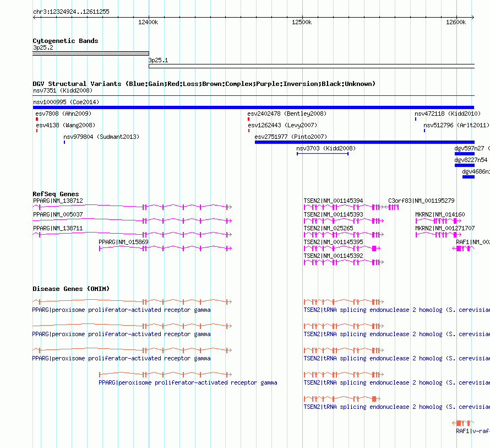Screen dimensions: 490x448
Task: Click the nsv512796 (Arlt2011) variant label
Action: click(x=456, y=125)
